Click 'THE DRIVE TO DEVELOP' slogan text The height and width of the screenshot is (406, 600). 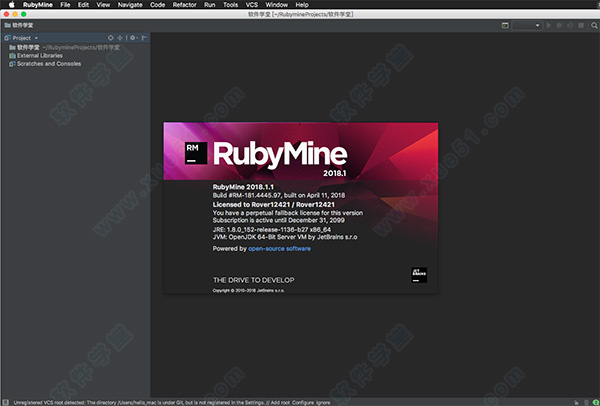pos(254,280)
